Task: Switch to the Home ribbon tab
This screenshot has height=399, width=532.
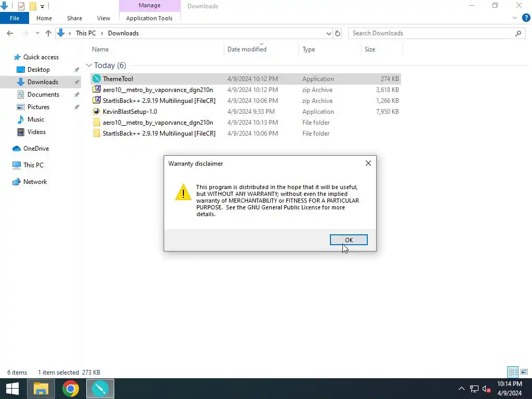Action: [x=44, y=18]
